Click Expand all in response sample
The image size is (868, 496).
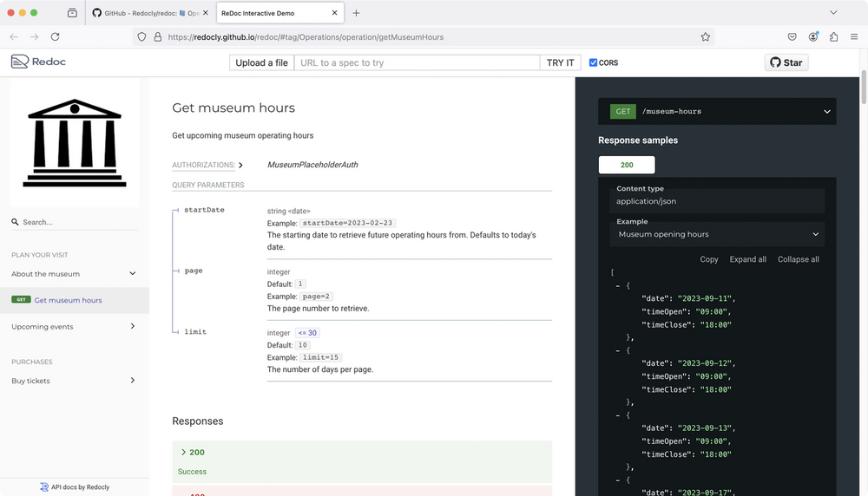[747, 259]
